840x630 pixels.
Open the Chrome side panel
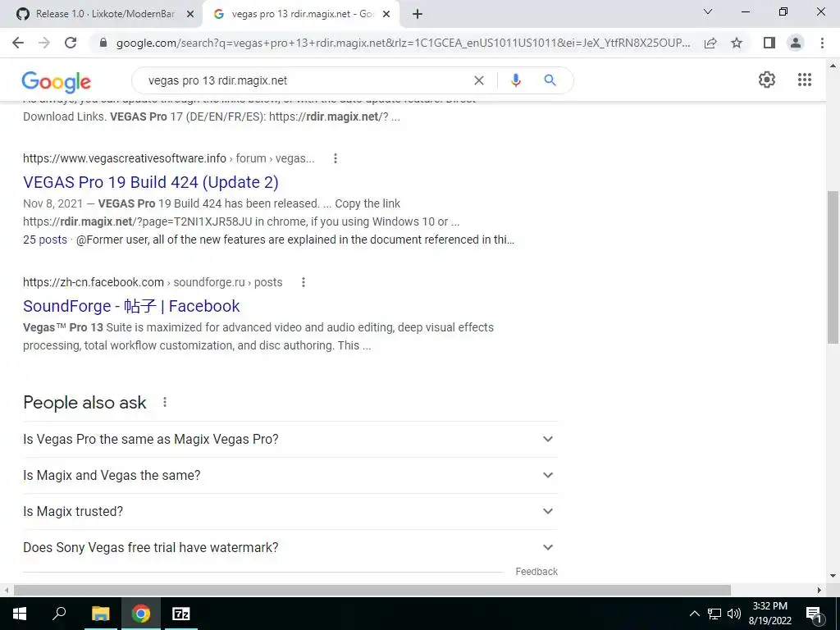(x=769, y=43)
